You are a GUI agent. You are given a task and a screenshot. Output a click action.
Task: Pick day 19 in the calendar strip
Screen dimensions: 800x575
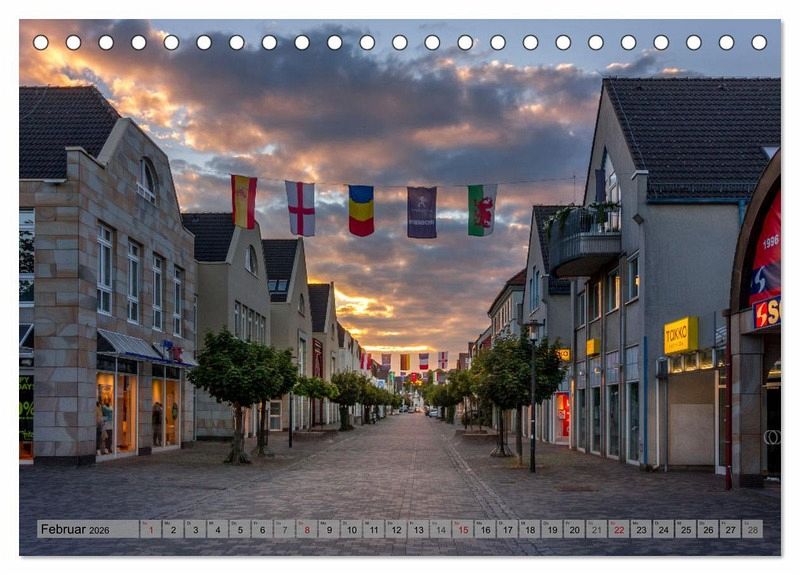point(552,529)
